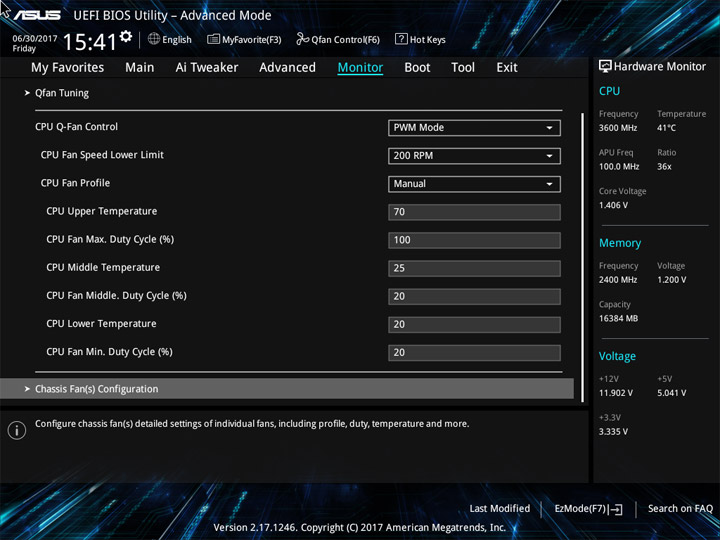720x540 pixels.
Task: Click the gear icon beside the clock
Action: [126, 36]
